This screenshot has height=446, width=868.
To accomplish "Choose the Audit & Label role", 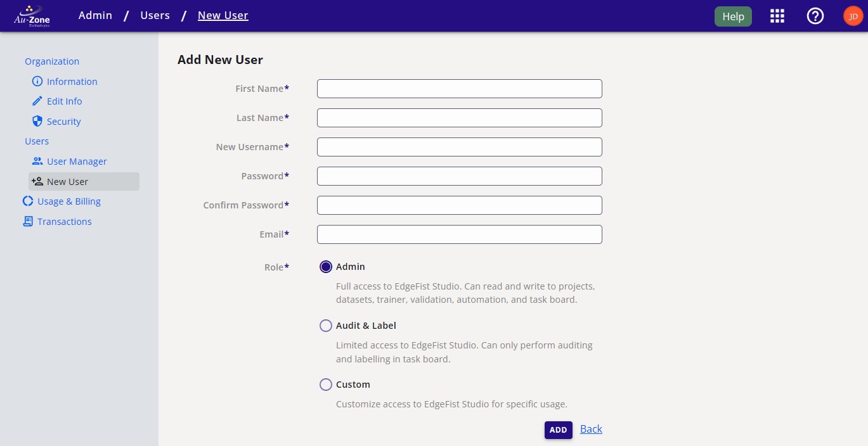I will 325,325.
